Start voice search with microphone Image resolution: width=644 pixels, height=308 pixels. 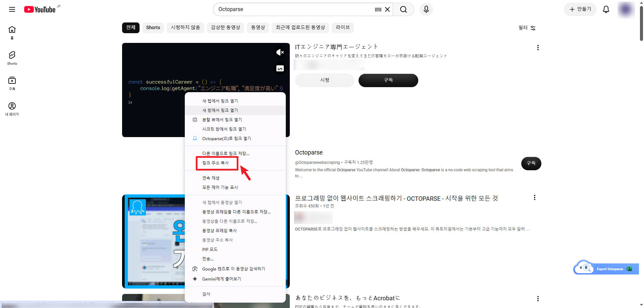pyautogui.click(x=426, y=9)
